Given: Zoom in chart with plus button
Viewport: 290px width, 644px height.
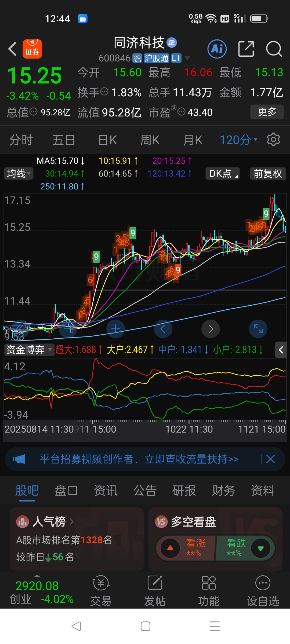Looking at the screenshot, I should tap(115, 329).
